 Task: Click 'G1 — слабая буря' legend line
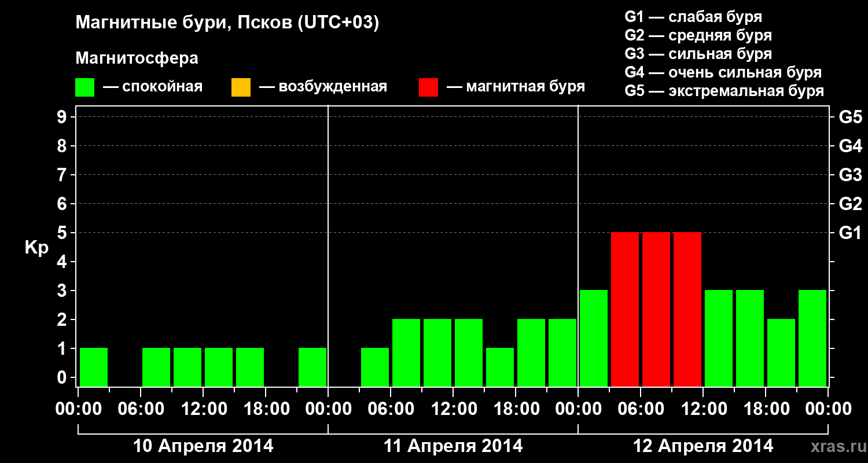coord(693,17)
